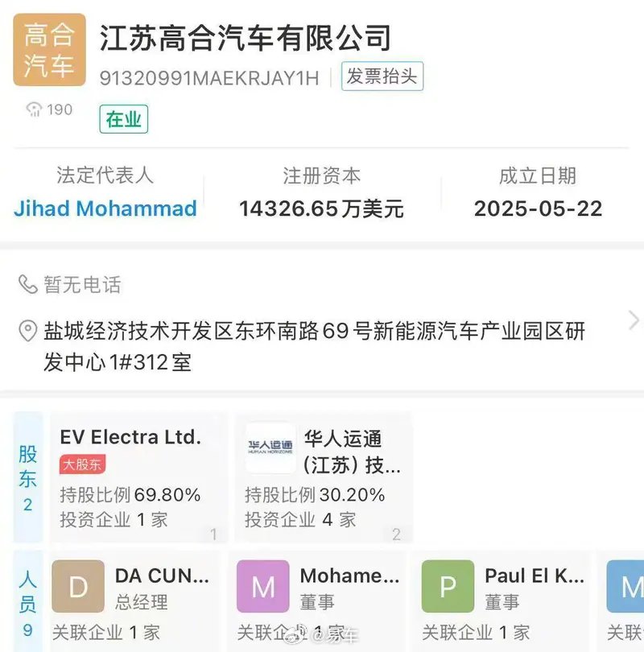
Task: Open the 发票抬头 invoice title button
Action: (x=382, y=77)
